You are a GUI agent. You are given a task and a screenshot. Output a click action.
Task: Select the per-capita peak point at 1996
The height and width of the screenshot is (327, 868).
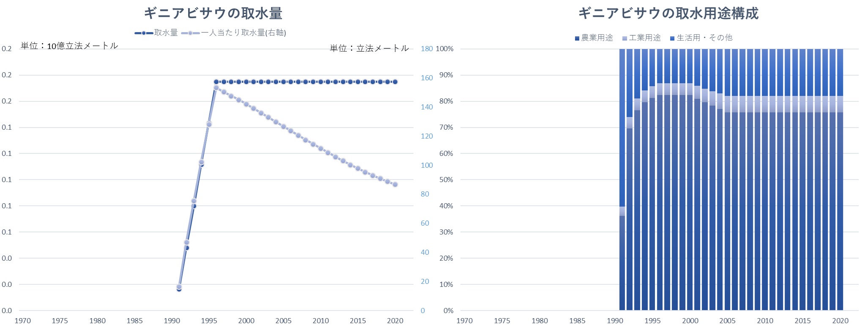point(216,88)
